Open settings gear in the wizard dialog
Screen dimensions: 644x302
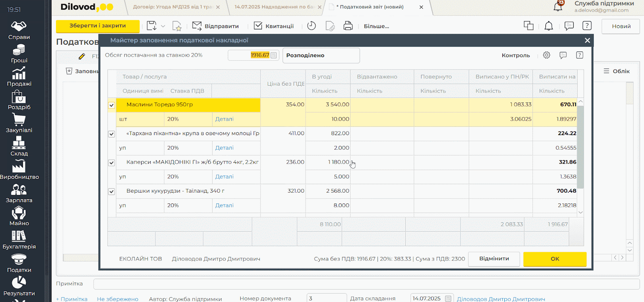[x=546, y=55]
